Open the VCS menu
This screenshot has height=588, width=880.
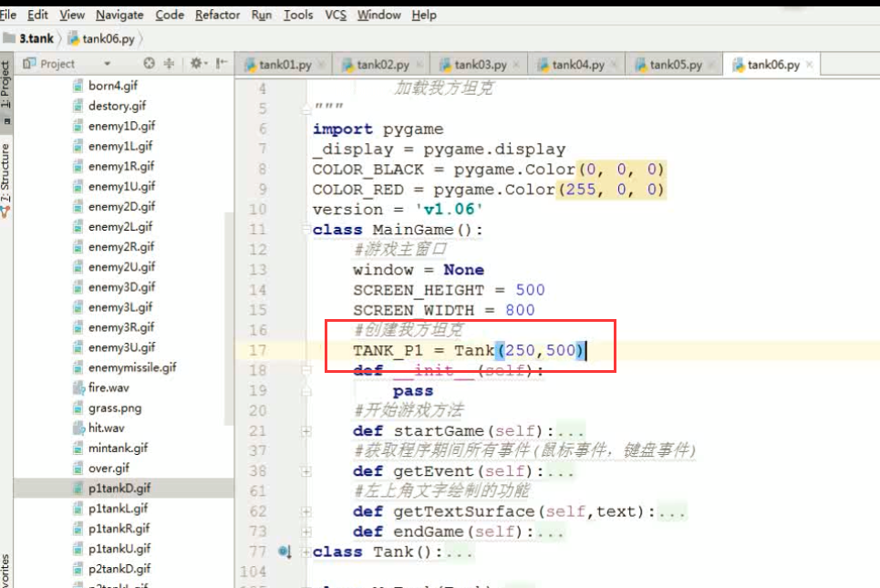coord(336,15)
